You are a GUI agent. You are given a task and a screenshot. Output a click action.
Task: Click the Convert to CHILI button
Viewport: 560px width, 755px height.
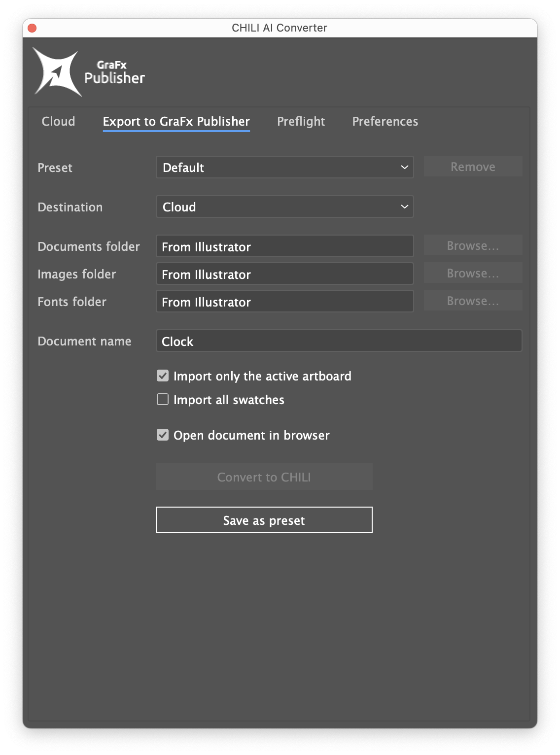coord(264,477)
